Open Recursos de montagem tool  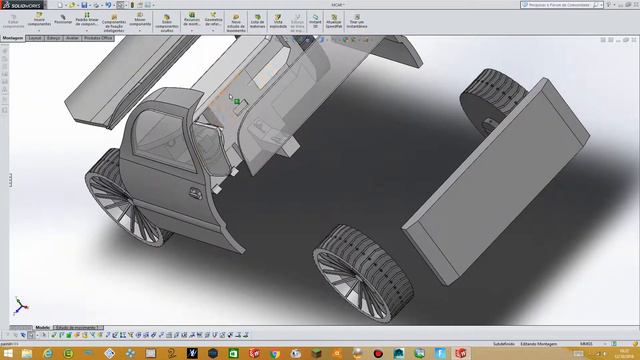191,19
